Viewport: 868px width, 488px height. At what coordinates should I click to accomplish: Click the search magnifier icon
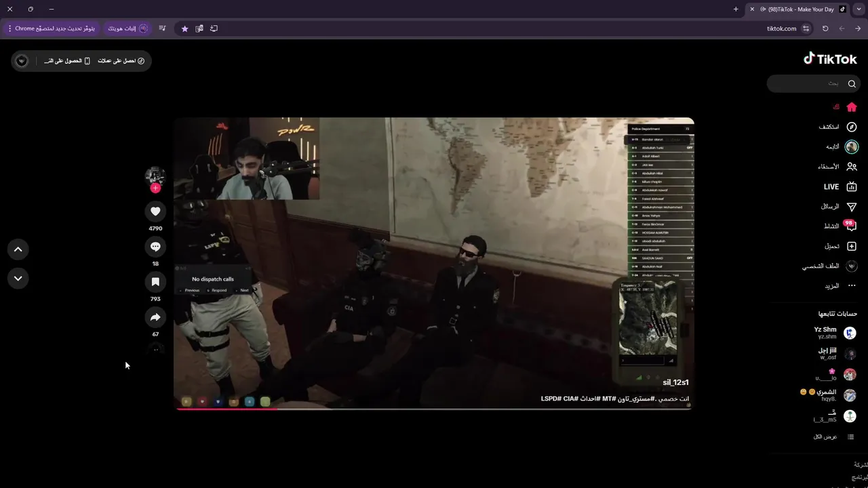852,83
